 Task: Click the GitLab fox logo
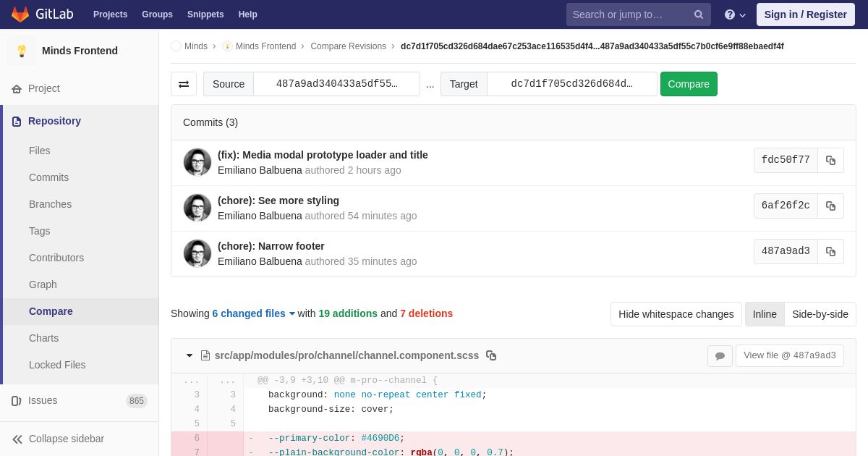(20, 14)
